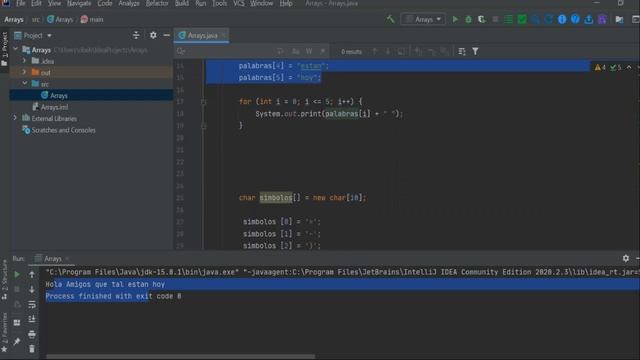Open the Edit menu
Viewport: 640px width, 360px height.
click(x=36, y=3)
